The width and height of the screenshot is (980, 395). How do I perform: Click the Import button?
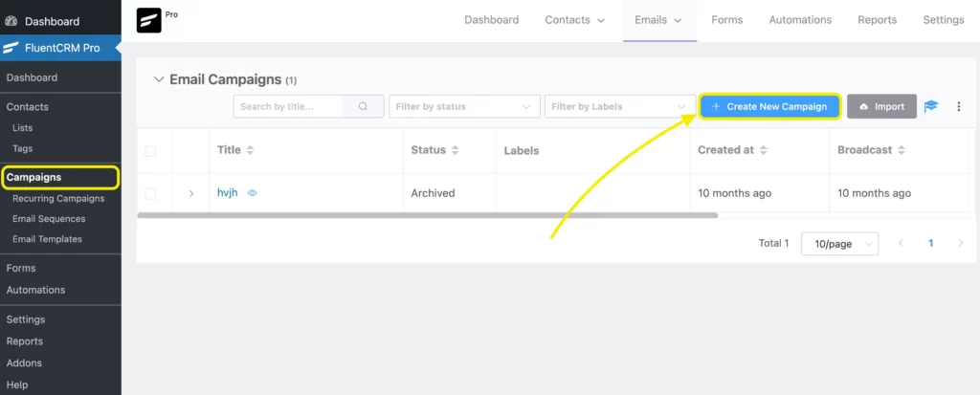click(881, 106)
